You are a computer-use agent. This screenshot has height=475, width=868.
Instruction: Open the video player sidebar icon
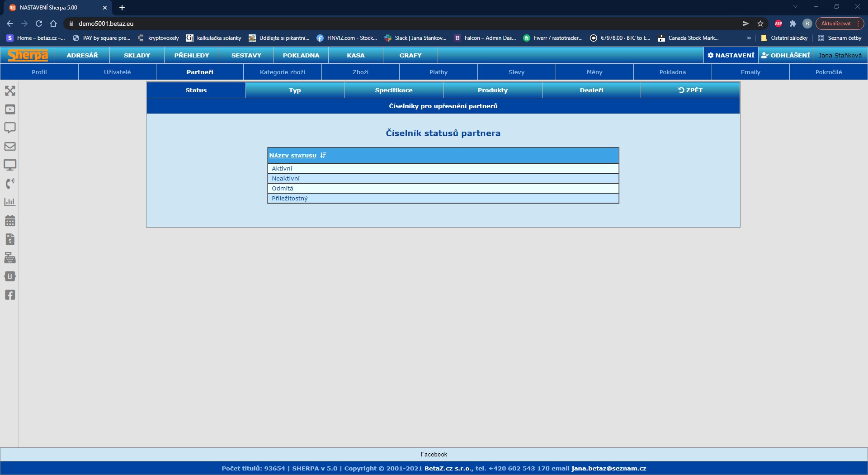coord(10,109)
